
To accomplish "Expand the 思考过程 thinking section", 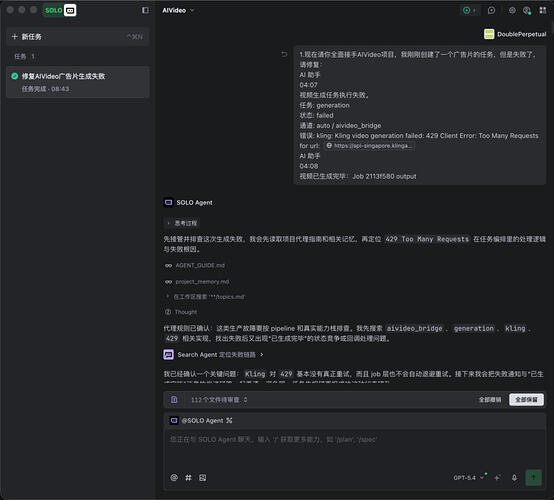I will pyautogui.click(x=182, y=223).
